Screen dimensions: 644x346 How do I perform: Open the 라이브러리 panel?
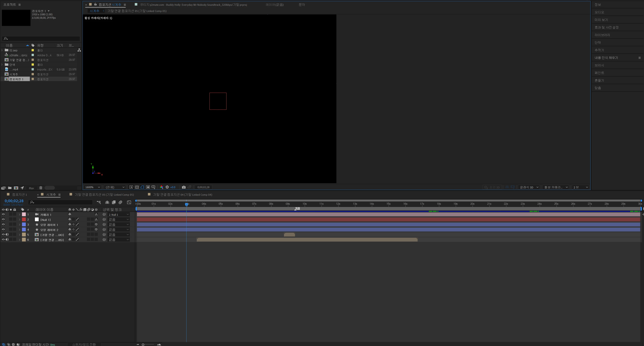coord(602,35)
